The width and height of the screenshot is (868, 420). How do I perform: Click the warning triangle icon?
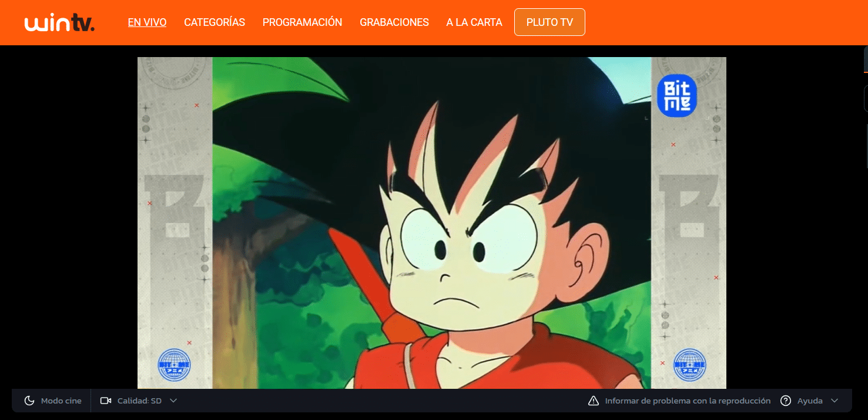pos(594,401)
